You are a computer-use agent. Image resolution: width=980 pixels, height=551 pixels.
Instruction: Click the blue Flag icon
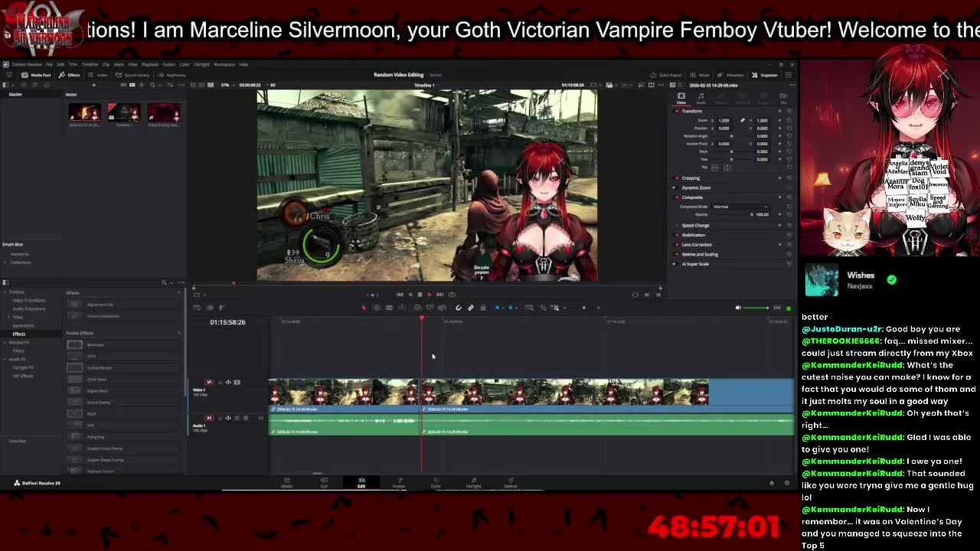498,308
